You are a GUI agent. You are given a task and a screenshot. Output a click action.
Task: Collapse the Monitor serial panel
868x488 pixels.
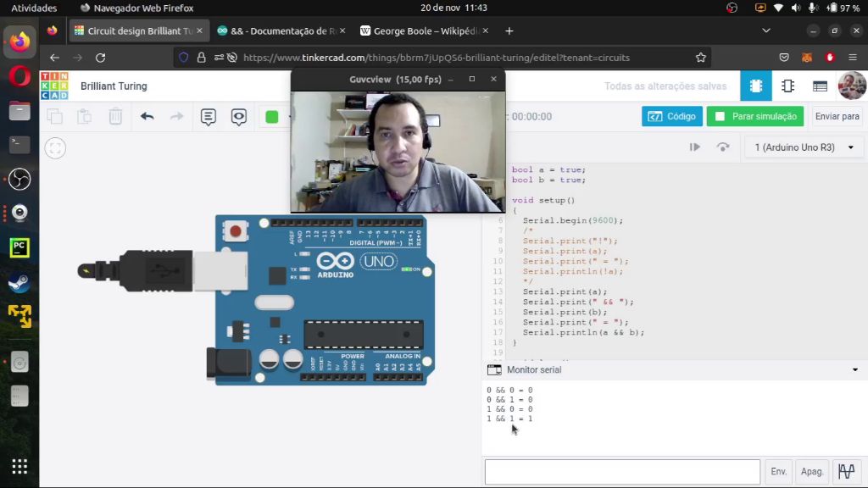click(854, 370)
